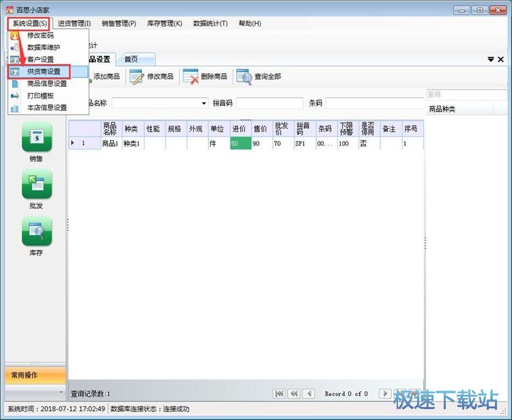Open the 批发 sidebar icon
This screenshot has width=512, height=420.
37,184
